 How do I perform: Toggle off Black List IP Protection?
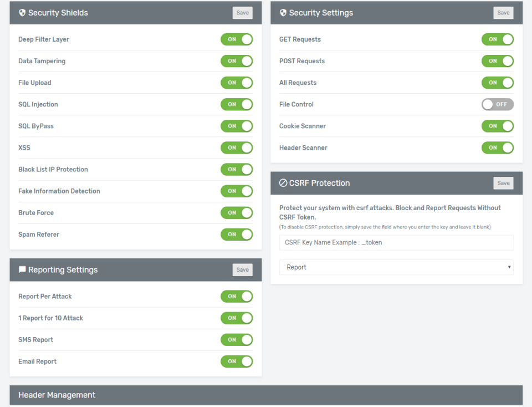click(237, 169)
